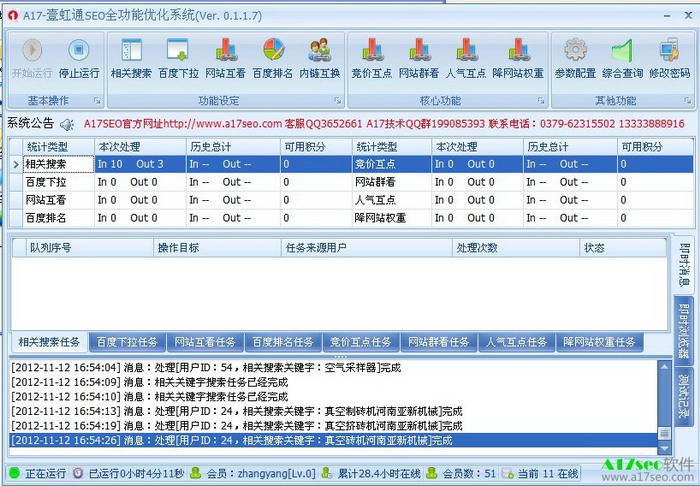Expand the 核心功能 group launcher
Viewport: 700px width, 486px height.
tap(541, 101)
